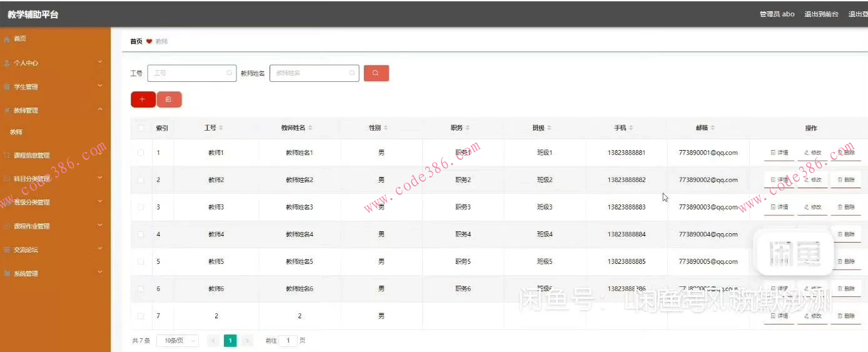
Task: Click cell 职务5
Action: 463,261
